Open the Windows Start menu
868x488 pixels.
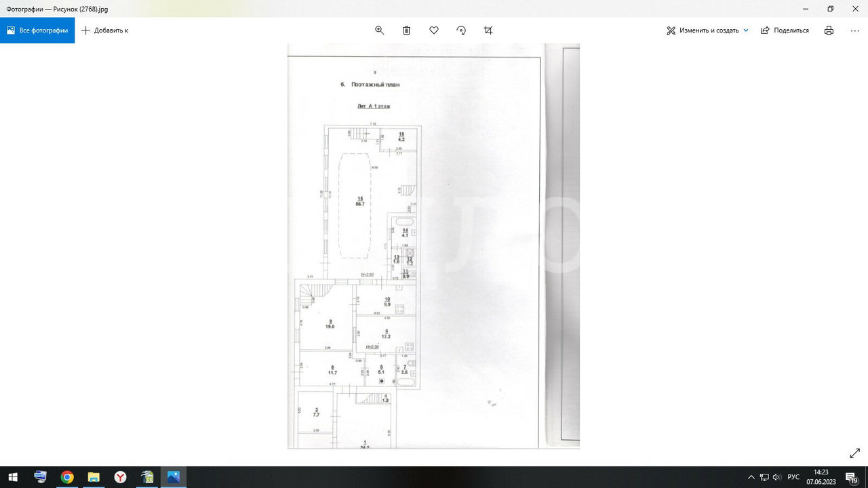[x=14, y=477]
